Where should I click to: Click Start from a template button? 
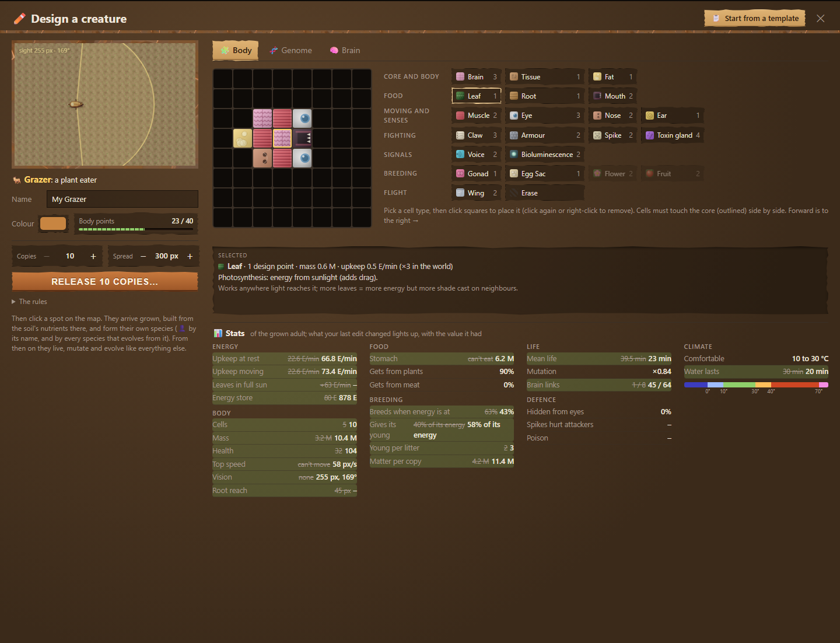pos(755,19)
